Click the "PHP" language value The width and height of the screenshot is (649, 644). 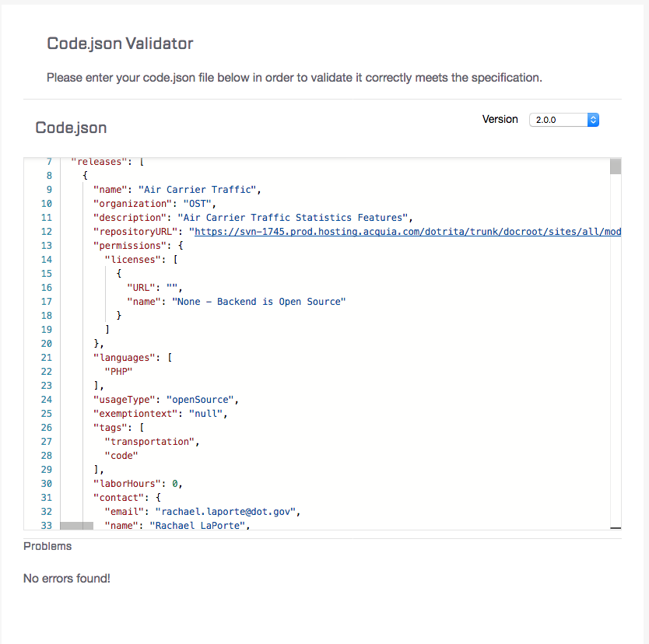pos(118,372)
